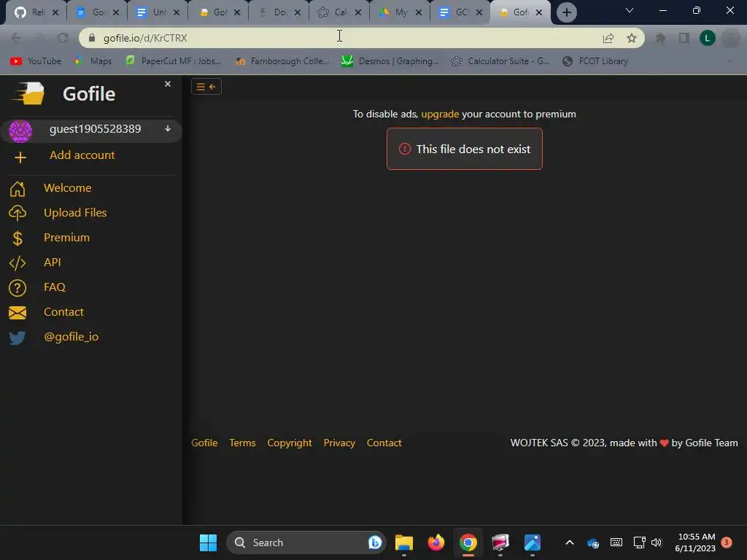This screenshot has height=560, width=747.
Task: Open the FCOT Library bookmark
Action: [x=595, y=61]
